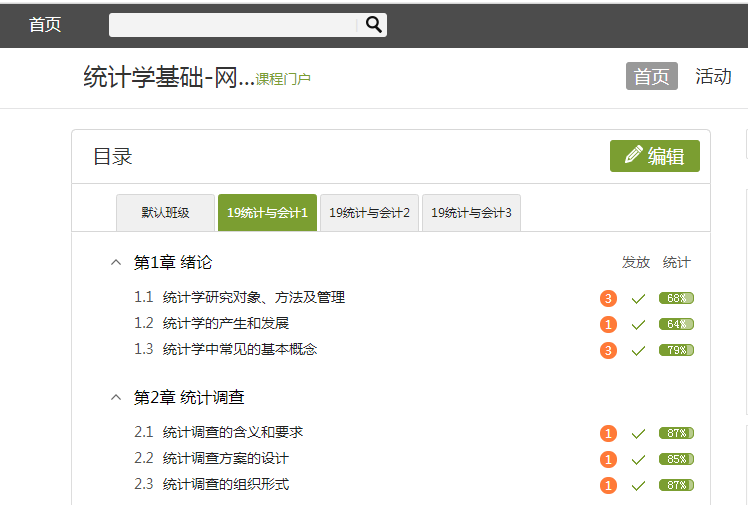The width and height of the screenshot is (748, 505).
Task: Click orange badge 1 for section 2.1
Action: point(608,433)
